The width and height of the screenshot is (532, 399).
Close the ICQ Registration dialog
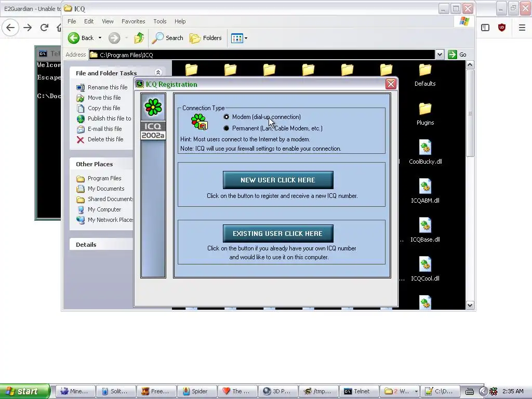[x=391, y=84]
